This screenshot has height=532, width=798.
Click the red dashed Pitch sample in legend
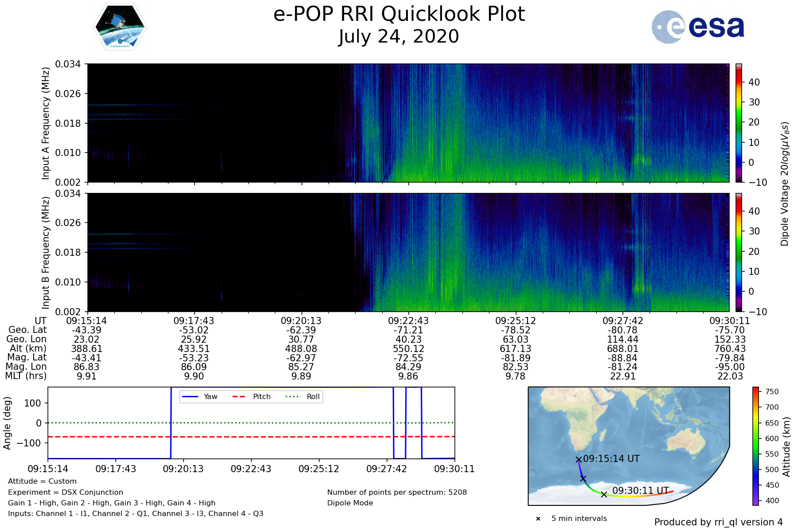[239, 396]
